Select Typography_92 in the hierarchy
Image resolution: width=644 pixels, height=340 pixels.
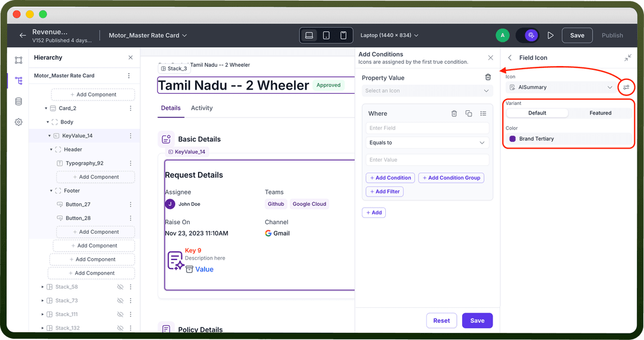tap(85, 163)
